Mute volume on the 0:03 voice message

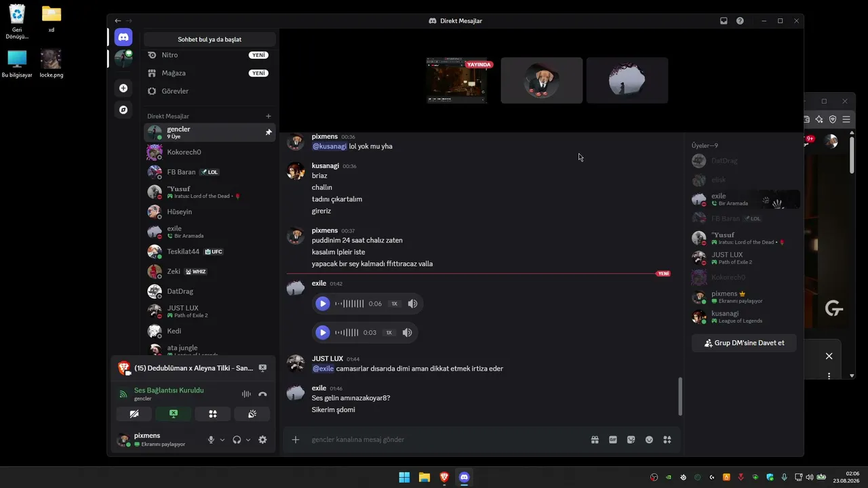click(x=407, y=333)
